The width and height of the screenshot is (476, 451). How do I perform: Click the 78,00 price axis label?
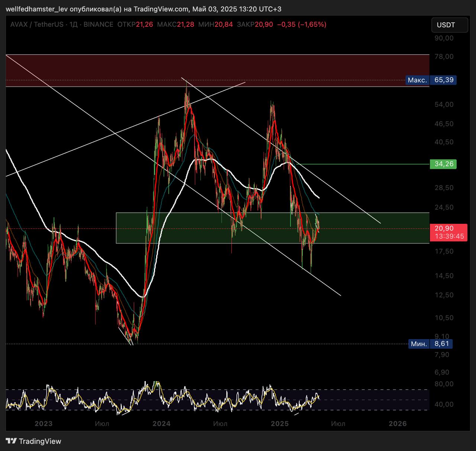point(444,57)
